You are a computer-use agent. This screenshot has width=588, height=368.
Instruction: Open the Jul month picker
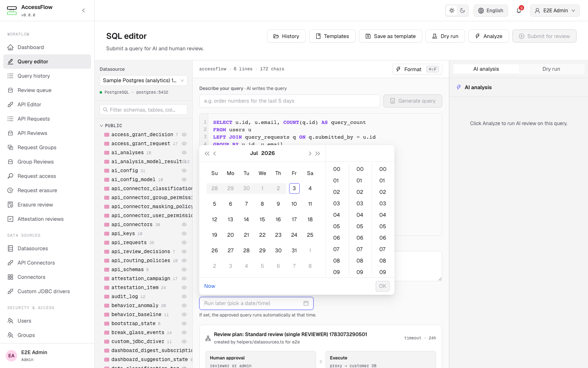click(x=254, y=153)
